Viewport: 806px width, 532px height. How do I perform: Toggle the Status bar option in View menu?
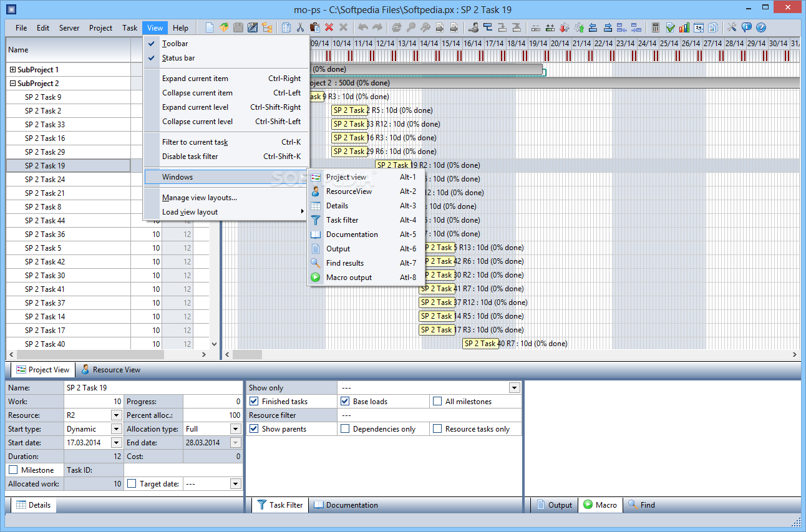(x=226, y=58)
